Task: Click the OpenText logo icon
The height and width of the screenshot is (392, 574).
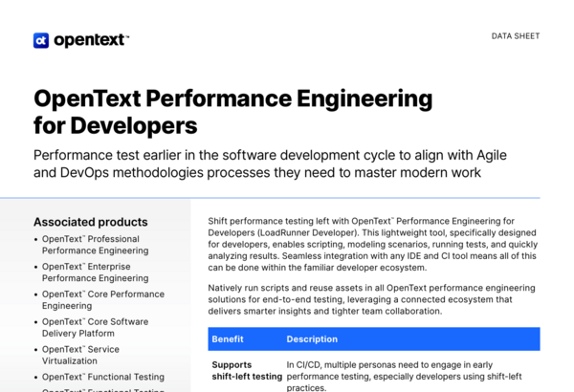Action: click(41, 40)
